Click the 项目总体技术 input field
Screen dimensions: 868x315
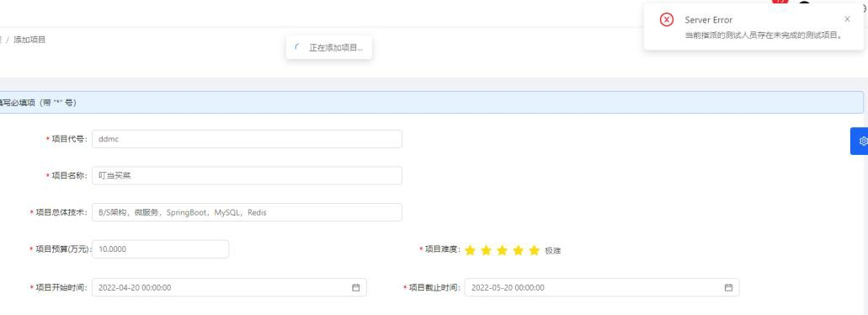click(x=247, y=212)
